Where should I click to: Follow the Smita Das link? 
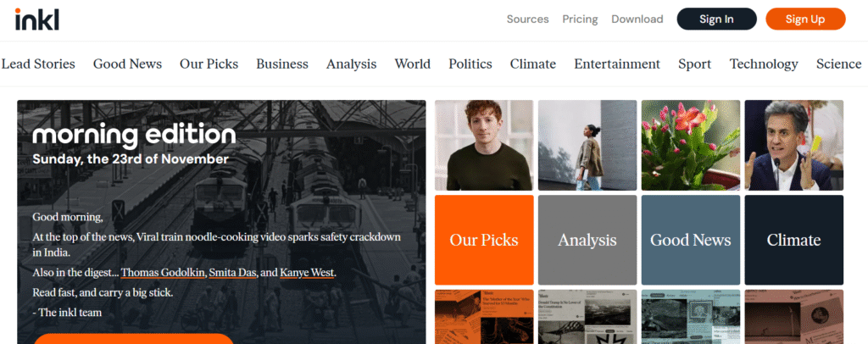[x=233, y=273]
